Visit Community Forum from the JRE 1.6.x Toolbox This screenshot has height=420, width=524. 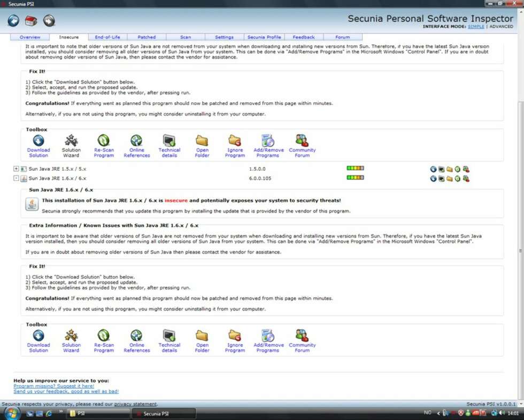coord(302,341)
